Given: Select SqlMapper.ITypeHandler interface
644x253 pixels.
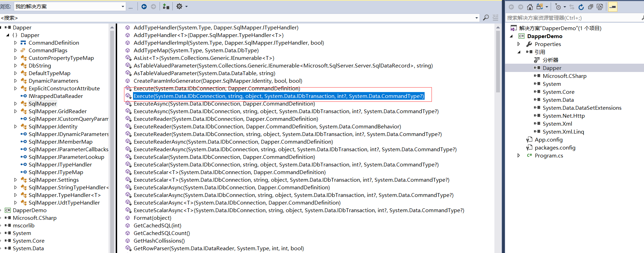Looking at the screenshot, I should tap(60, 164).
